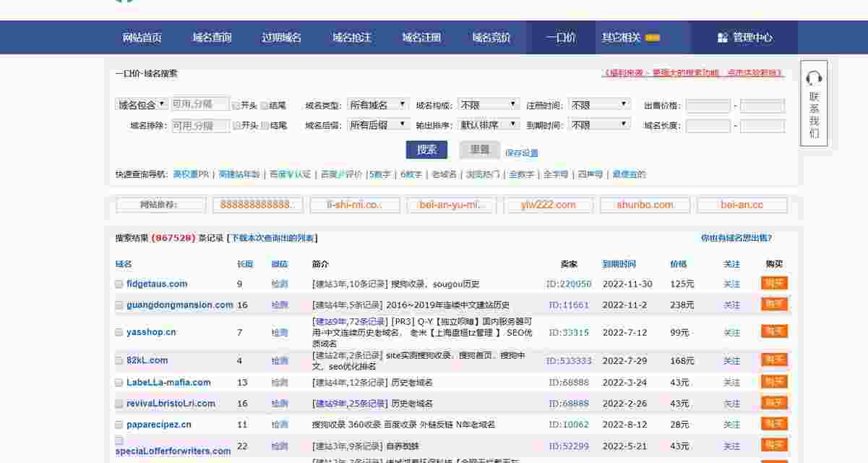Click 购买 for fidgetaus.com
Viewport: 868px width, 463px height.
click(x=774, y=284)
